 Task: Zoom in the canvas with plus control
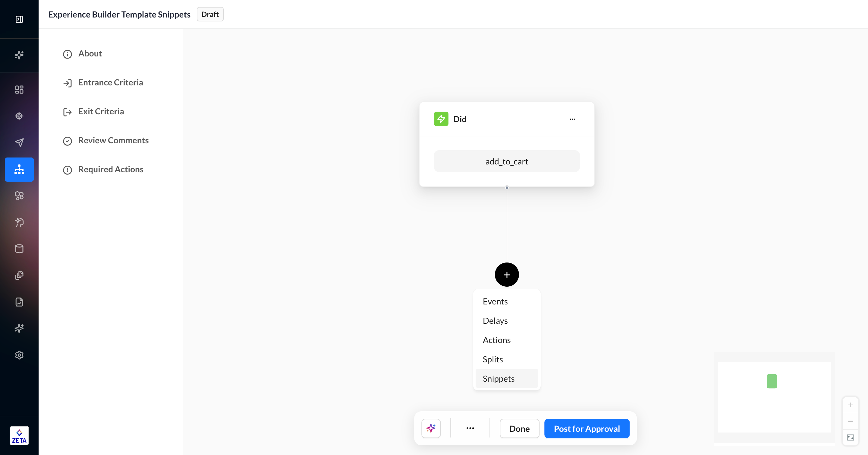point(850,405)
